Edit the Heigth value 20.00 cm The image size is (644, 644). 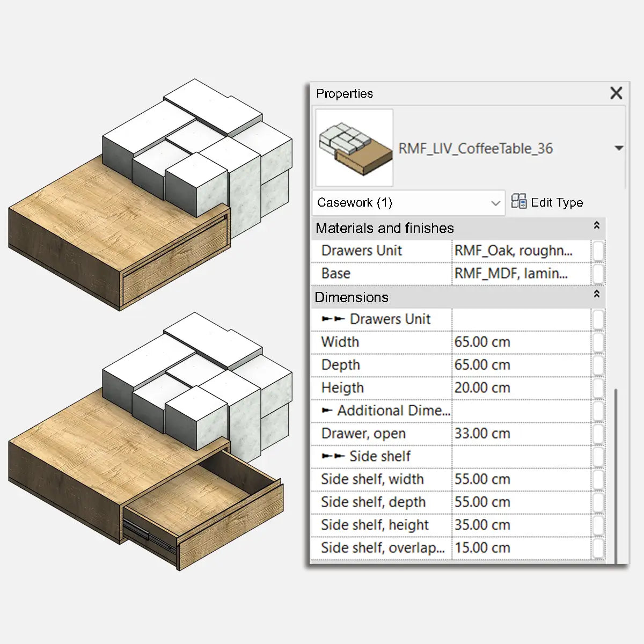pyautogui.click(x=521, y=388)
